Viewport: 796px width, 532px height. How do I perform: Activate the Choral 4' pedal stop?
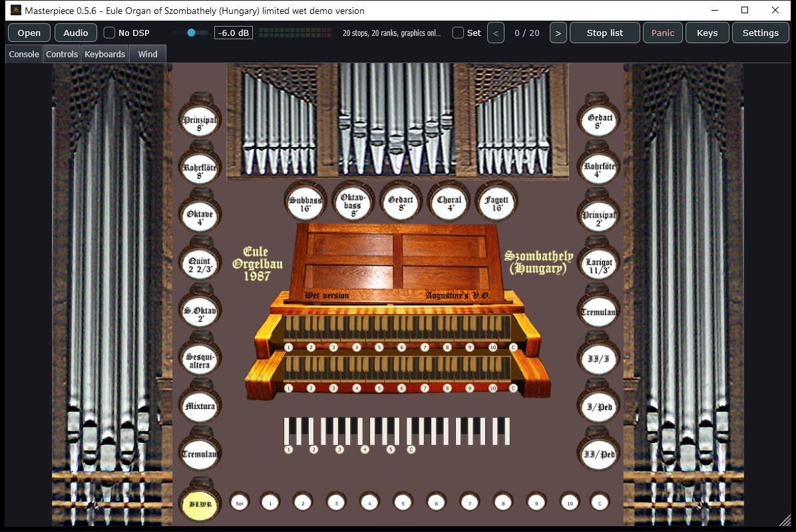pyautogui.click(x=449, y=202)
